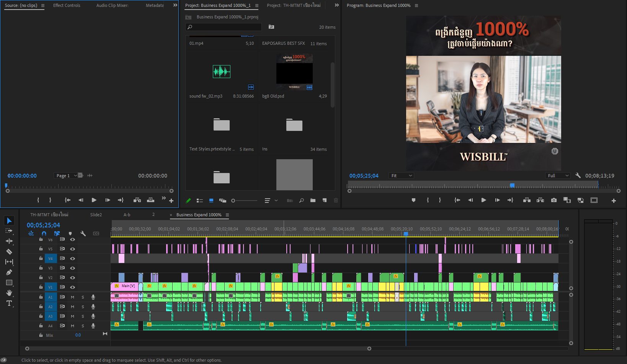This screenshot has height=364, width=627.
Task: Hide track V4 with eye icon
Action: click(72, 258)
